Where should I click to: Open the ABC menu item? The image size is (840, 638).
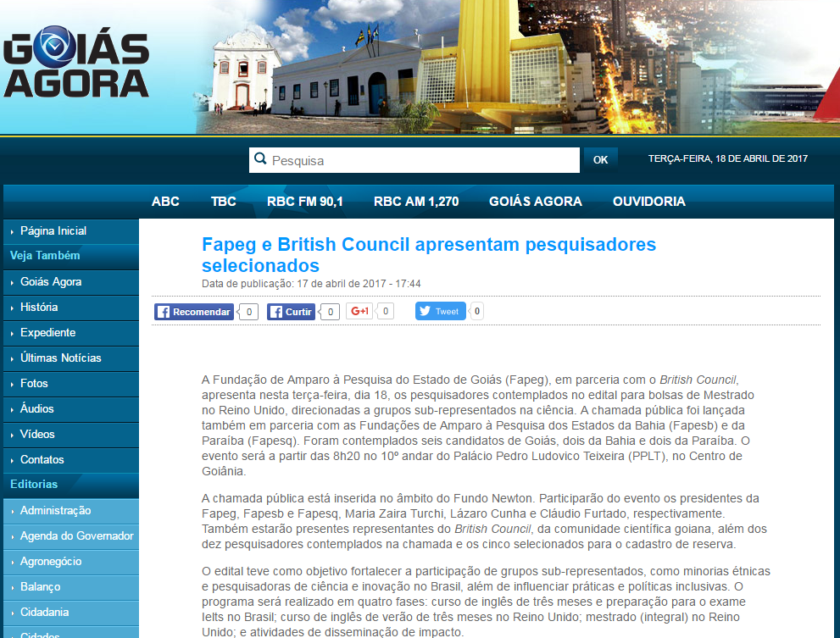coord(165,202)
